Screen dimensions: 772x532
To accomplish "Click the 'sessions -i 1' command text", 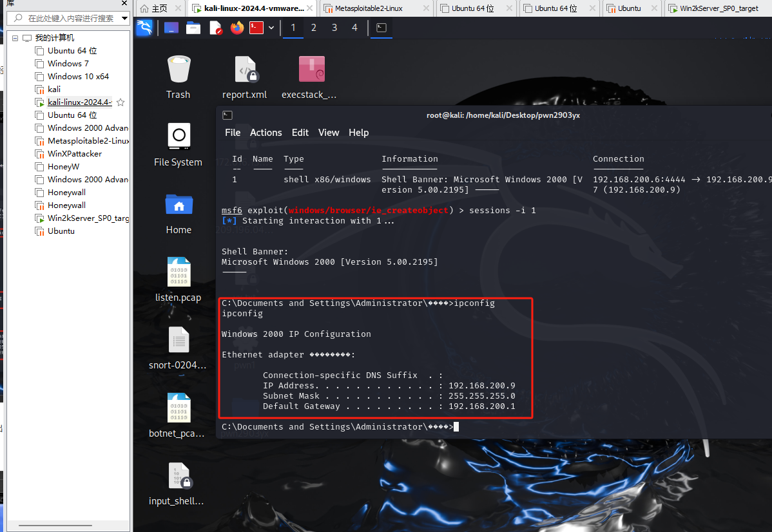I will click(x=502, y=210).
